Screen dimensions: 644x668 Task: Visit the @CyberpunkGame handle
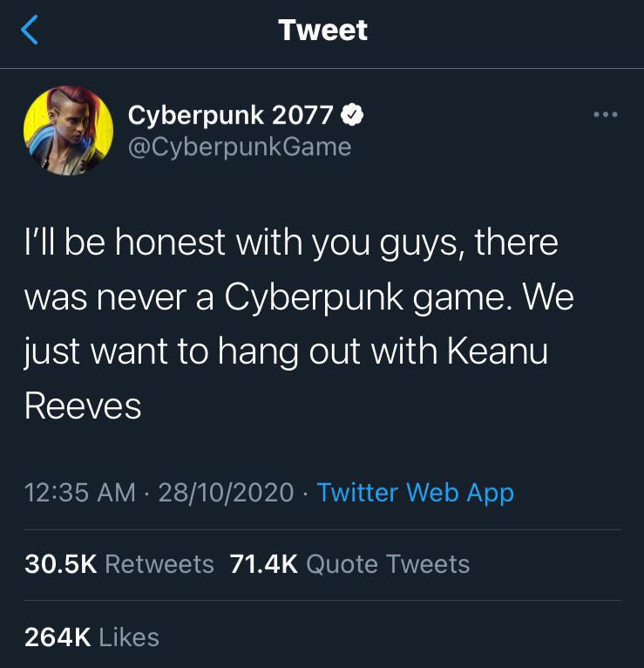[x=239, y=146]
